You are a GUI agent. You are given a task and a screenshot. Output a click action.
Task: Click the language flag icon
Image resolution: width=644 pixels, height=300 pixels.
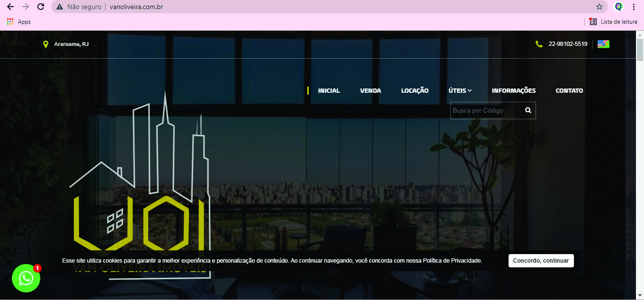603,44
